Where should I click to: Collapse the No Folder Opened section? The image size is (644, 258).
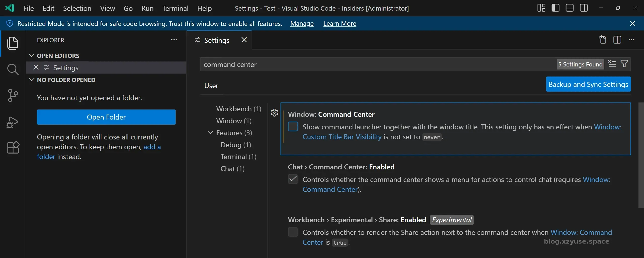(32, 80)
